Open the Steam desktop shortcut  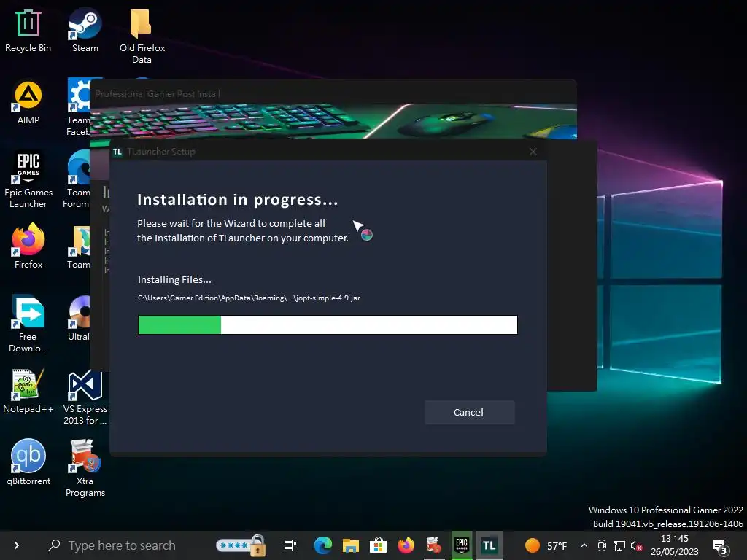pos(85,31)
